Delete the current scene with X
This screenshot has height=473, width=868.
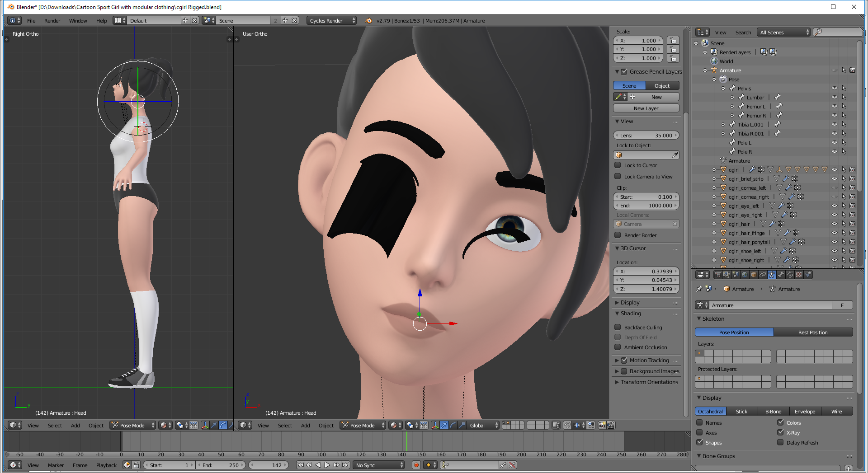[x=295, y=20]
